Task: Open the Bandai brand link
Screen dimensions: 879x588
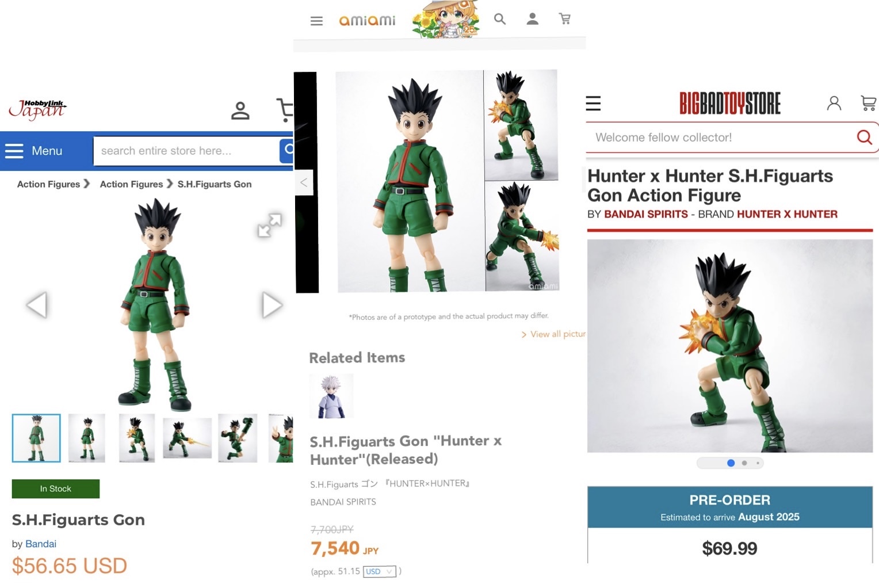Action: click(x=41, y=544)
